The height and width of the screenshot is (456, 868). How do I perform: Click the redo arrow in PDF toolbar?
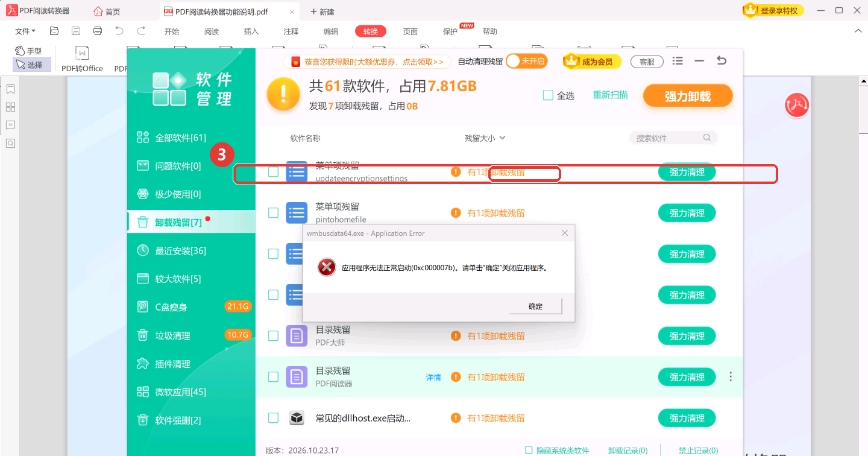(141, 31)
